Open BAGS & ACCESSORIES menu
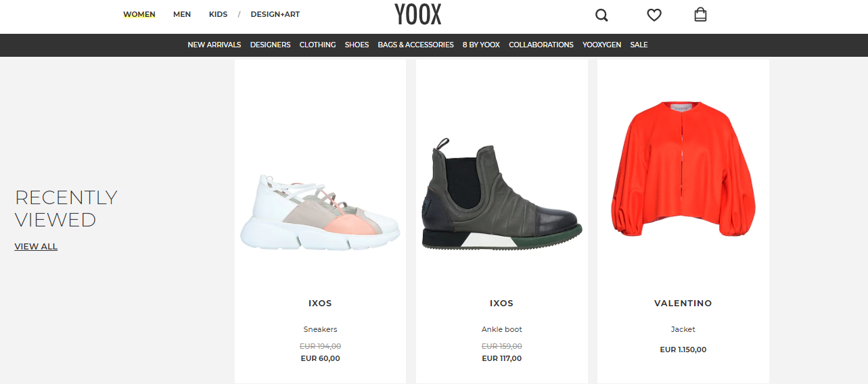 (415, 45)
